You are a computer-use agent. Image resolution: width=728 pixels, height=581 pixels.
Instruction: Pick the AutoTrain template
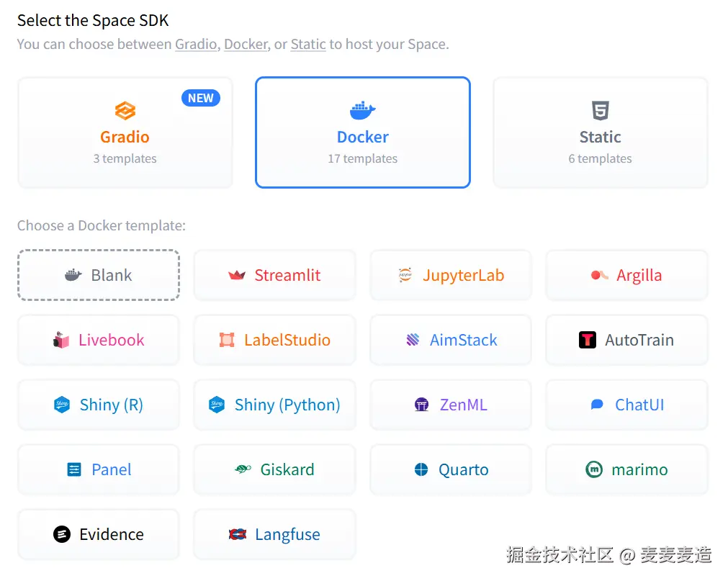(x=626, y=340)
